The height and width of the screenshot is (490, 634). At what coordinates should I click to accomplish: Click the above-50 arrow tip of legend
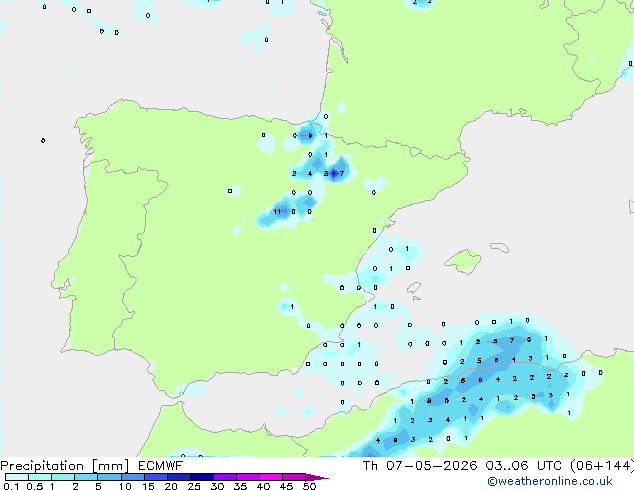click(x=317, y=477)
